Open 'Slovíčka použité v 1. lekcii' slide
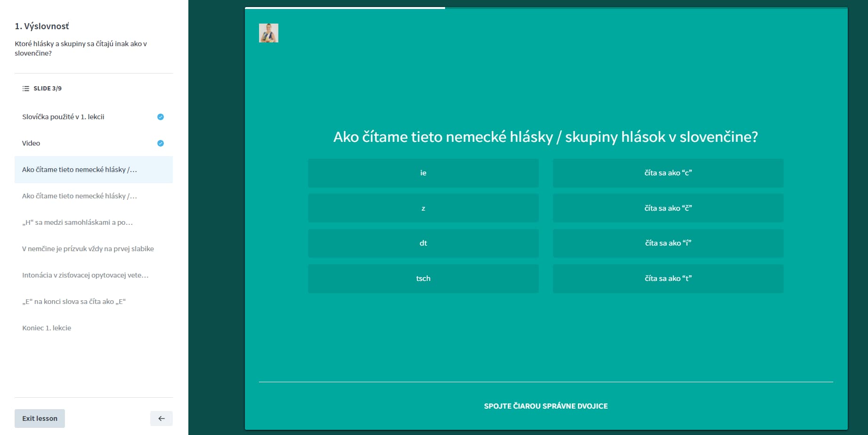 [x=63, y=117]
